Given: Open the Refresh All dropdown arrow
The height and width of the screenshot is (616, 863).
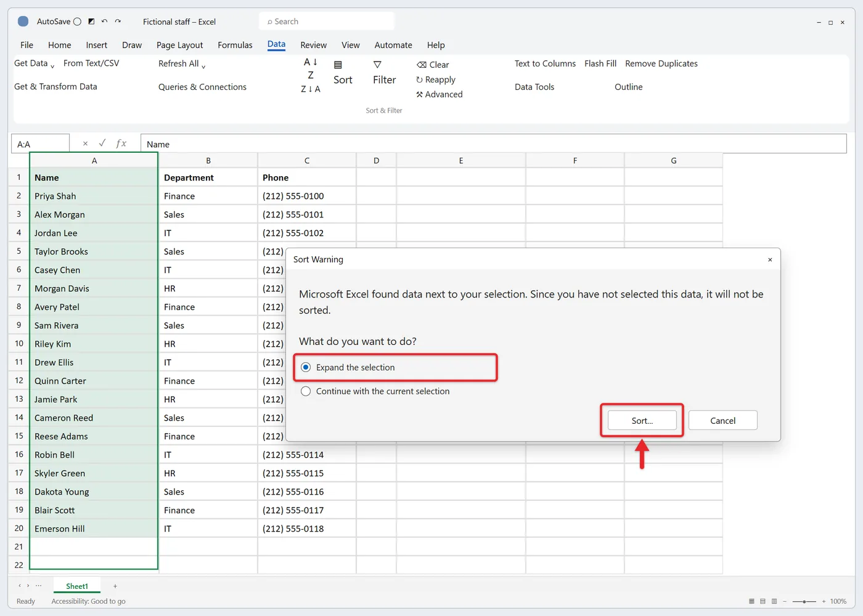Looking at the screenshot, I should point(203,66).
